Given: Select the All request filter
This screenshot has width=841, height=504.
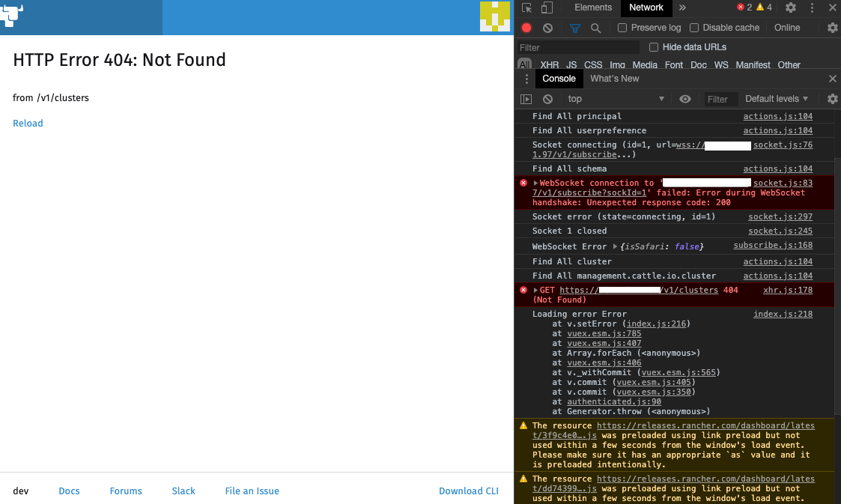Looking at the screenshot, I should [524, 64].
